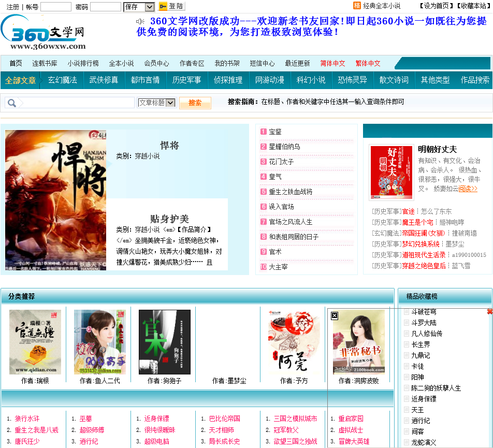Click rank number 10 badge beside 大主宰
Viewport: 493px width, 448px height.
tap(264, 267)
